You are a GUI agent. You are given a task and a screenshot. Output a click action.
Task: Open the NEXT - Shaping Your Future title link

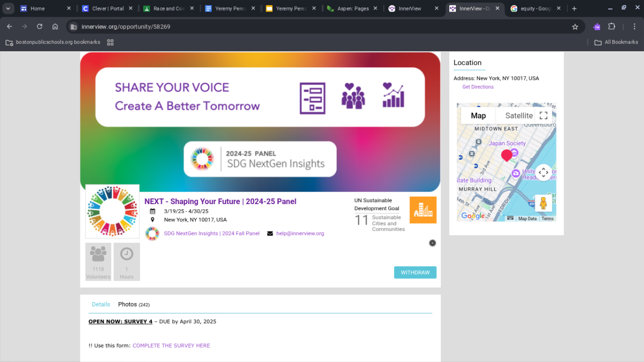point(220,201)
